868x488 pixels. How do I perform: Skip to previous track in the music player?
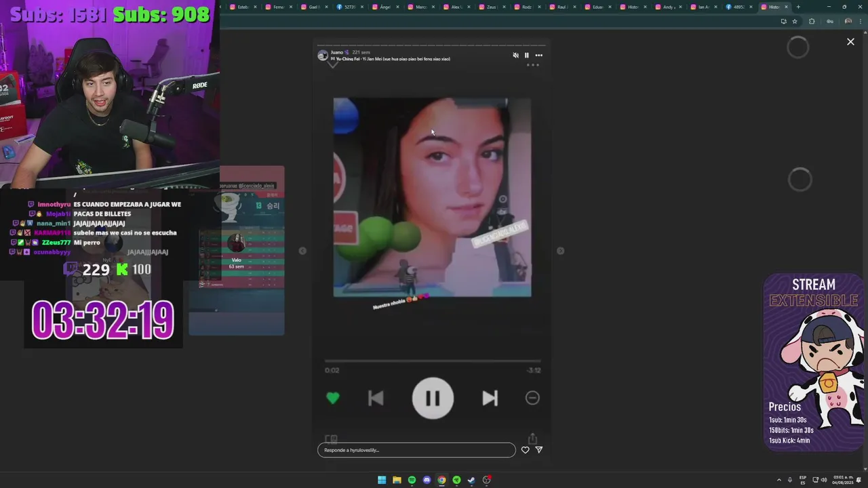(x=376, y=399)
